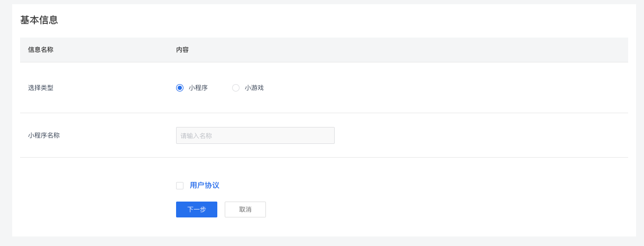Click the 内容 column header
This screenshot has height=246, width=644.
tap(182, 50)
